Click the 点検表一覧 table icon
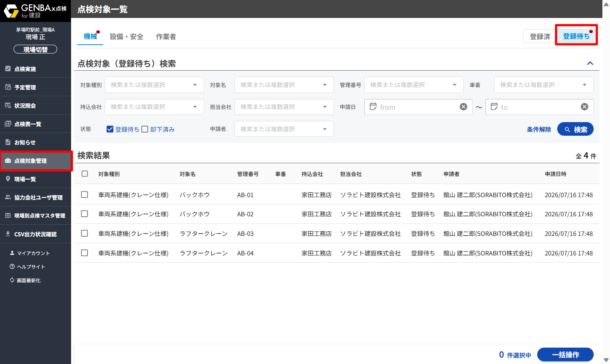The image size is (610, 364). (8, 124)
